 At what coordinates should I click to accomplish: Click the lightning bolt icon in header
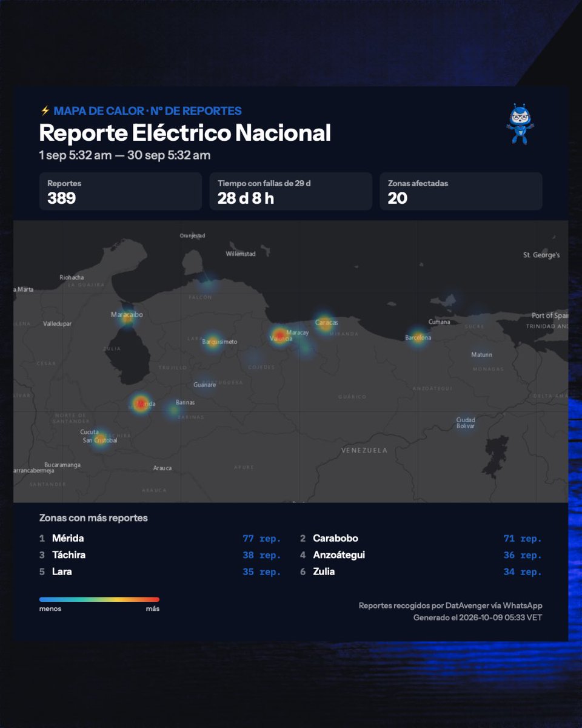tap(44, 111)
